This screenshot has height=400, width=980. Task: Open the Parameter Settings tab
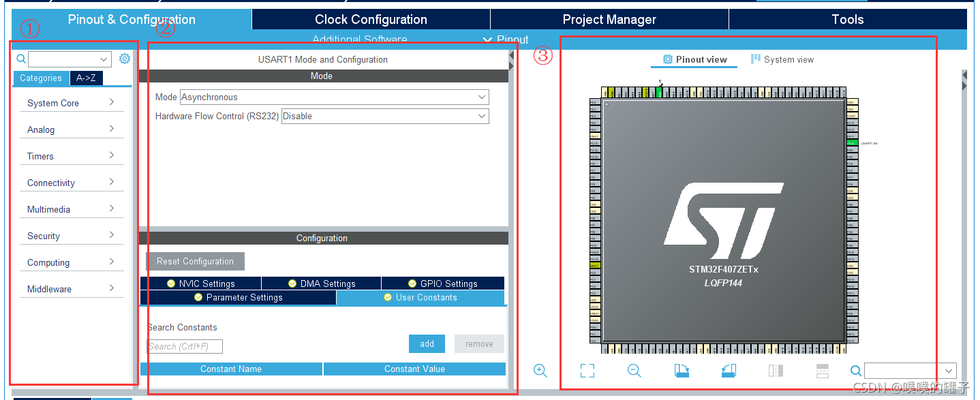(x=238, y=298)
